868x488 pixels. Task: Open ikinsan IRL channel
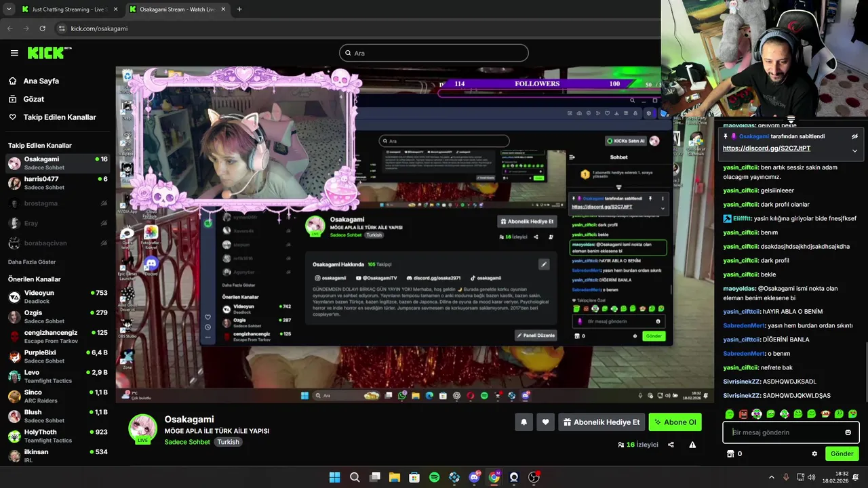(x=58, y=455)
